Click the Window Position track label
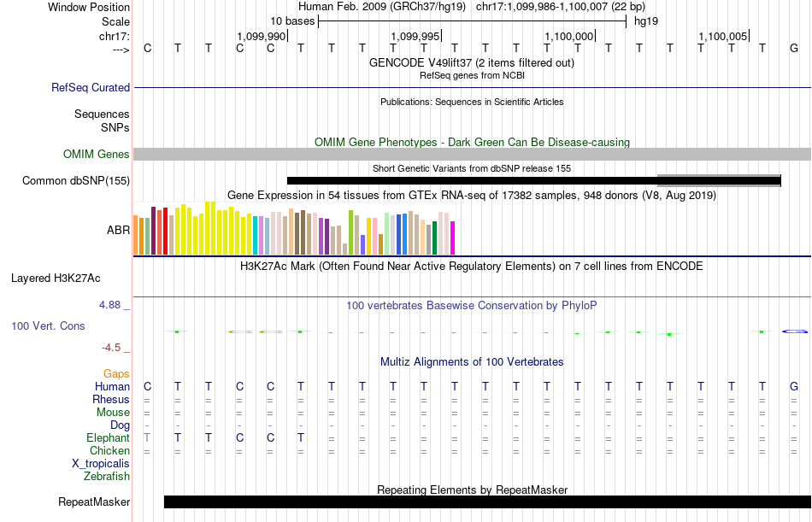Viewport: 812px width, 522px height. [89, 7]
